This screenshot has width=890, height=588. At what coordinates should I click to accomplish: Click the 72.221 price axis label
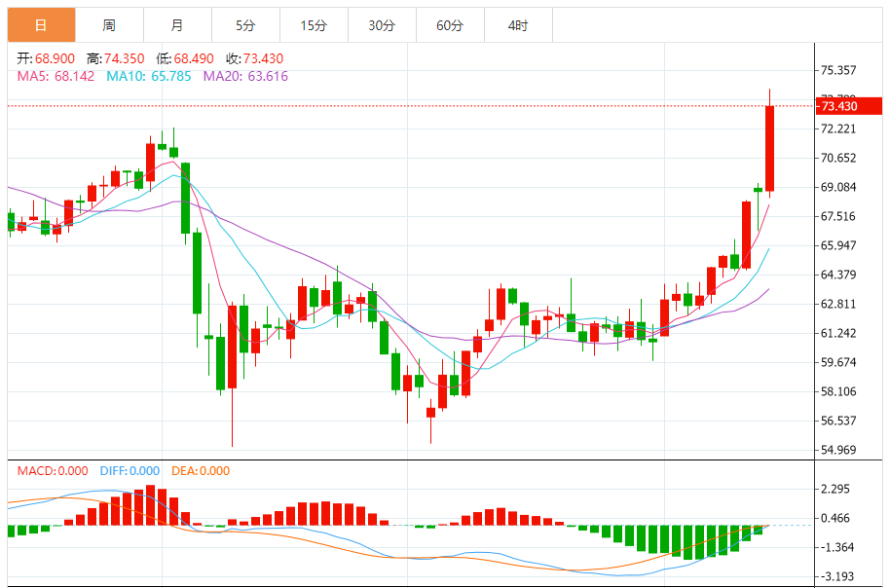(838, 129)
